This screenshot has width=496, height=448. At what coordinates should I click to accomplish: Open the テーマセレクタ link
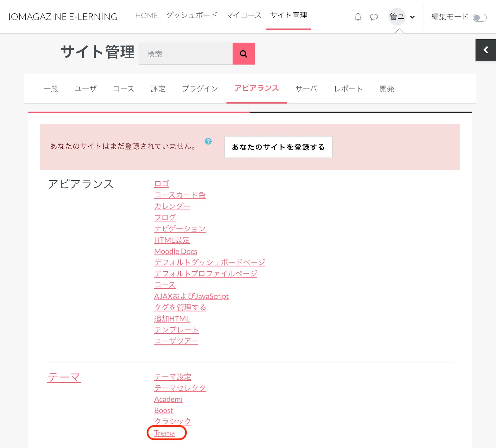[180, 388]
